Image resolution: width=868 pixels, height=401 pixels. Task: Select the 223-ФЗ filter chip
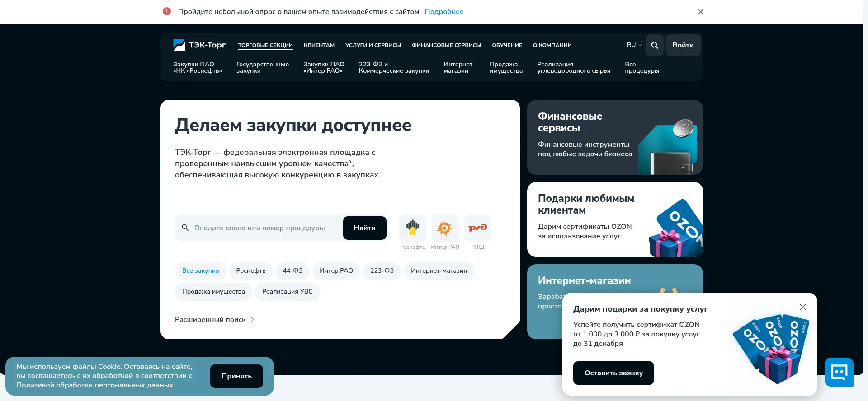pos(382,271)
